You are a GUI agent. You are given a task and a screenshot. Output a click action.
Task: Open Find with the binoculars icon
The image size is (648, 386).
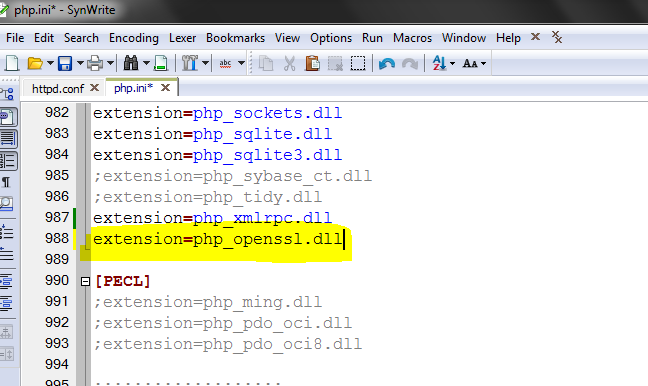click(x=131, y=63)
